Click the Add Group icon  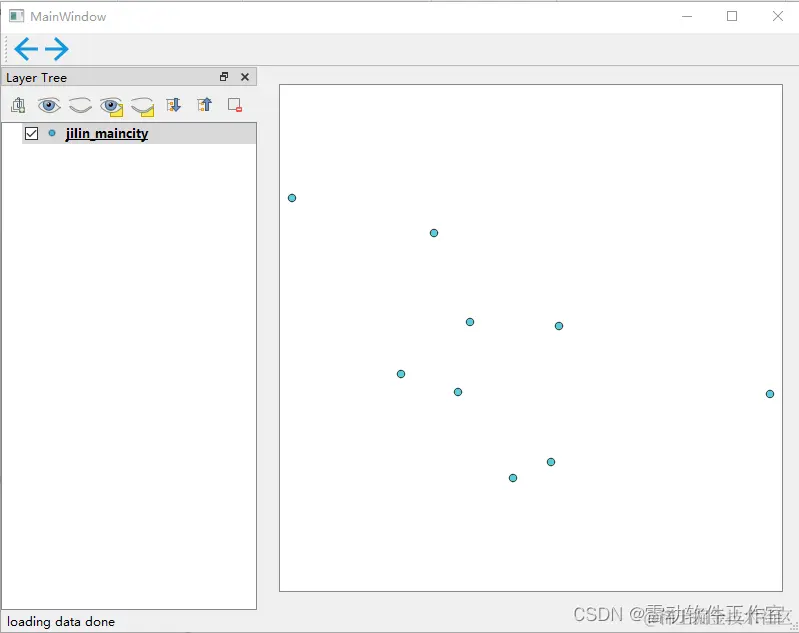pos(18,105)
